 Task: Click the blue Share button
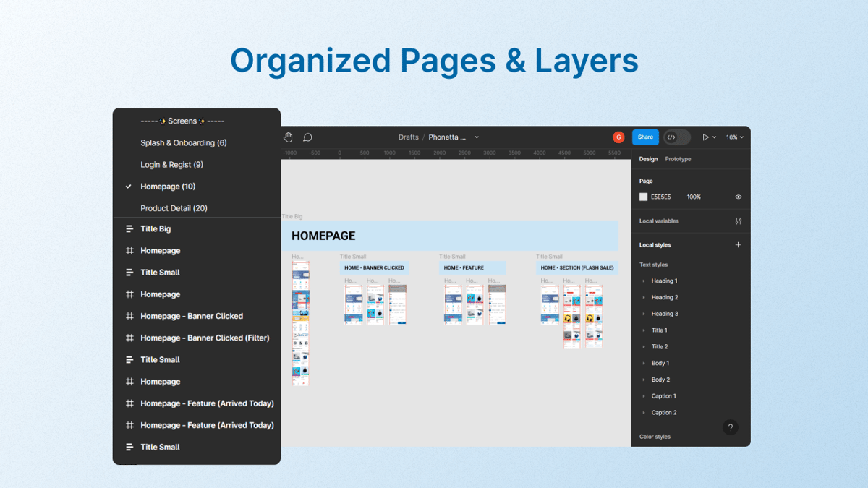[x=644, y=137]
